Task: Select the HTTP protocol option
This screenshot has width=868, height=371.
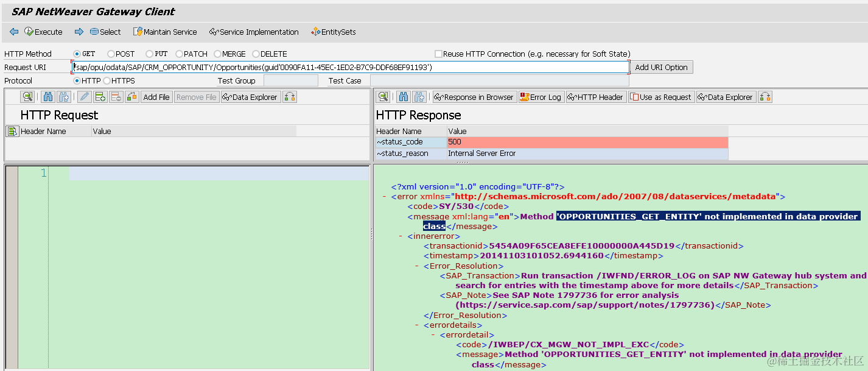Action: click(x=77, y=80)
